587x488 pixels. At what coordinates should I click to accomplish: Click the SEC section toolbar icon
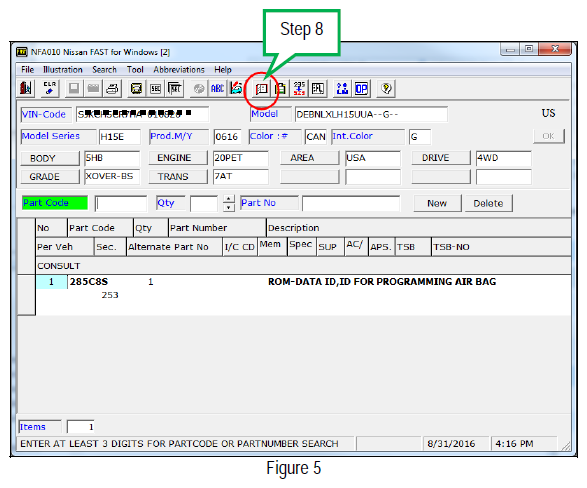pyautogui.click(x=156, y=89)
